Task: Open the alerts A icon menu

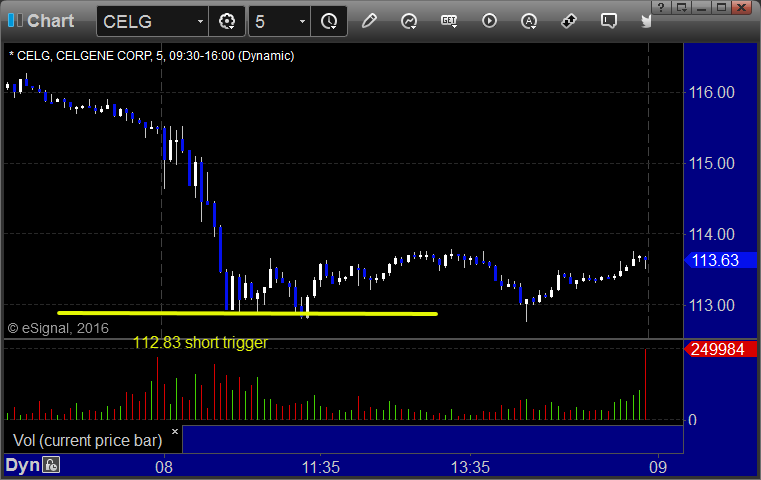Action: tap(529, 21)
